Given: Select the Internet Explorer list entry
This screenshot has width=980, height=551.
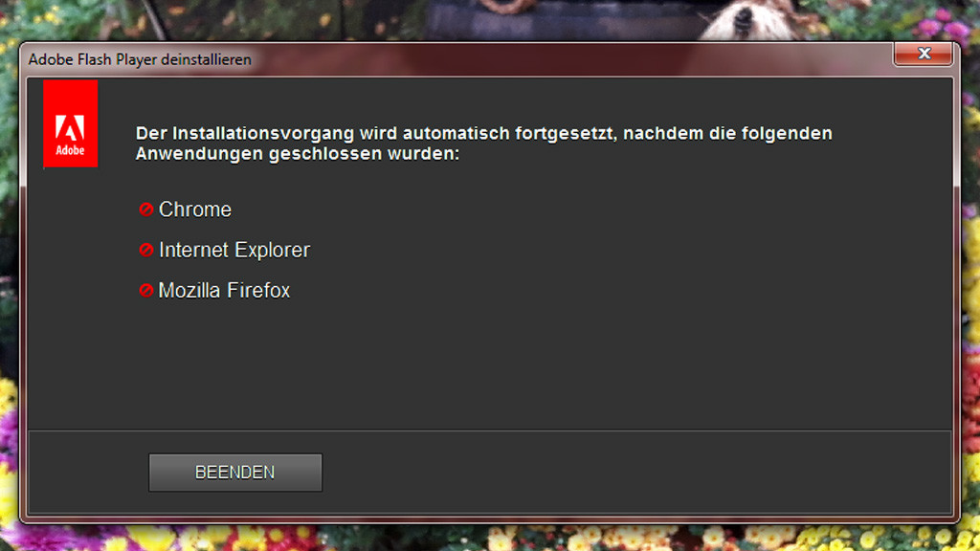Looking at the screenshot, I should (x=234, y=250).
